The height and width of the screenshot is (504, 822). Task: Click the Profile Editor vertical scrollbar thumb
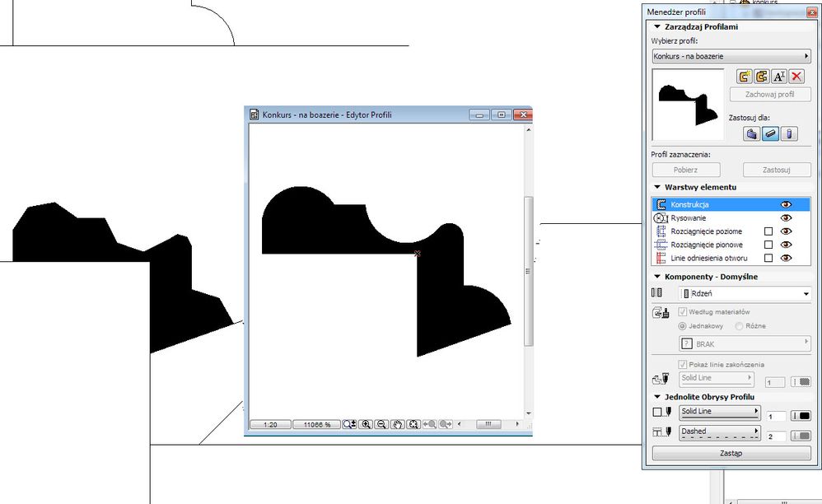[x=529, y=272]
